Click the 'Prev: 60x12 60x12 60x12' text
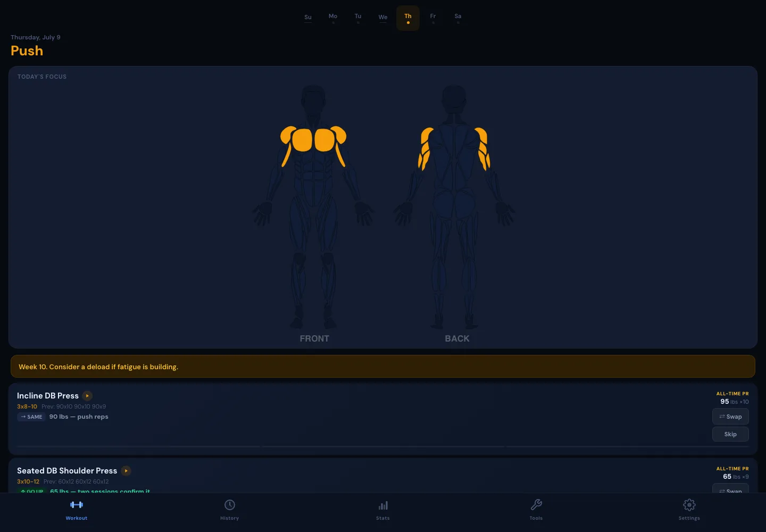This screenshot has width=766, height=532. pyautogui.click(x=76, y=481)
